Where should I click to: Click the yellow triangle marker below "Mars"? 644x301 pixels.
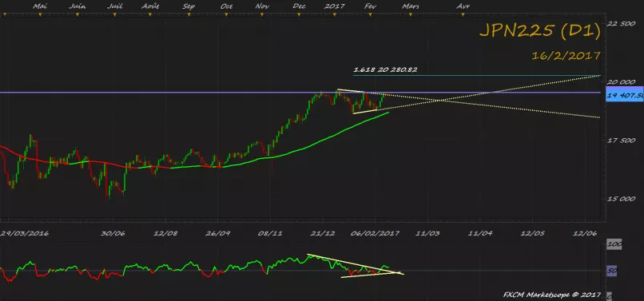click(x=411, y=14)
